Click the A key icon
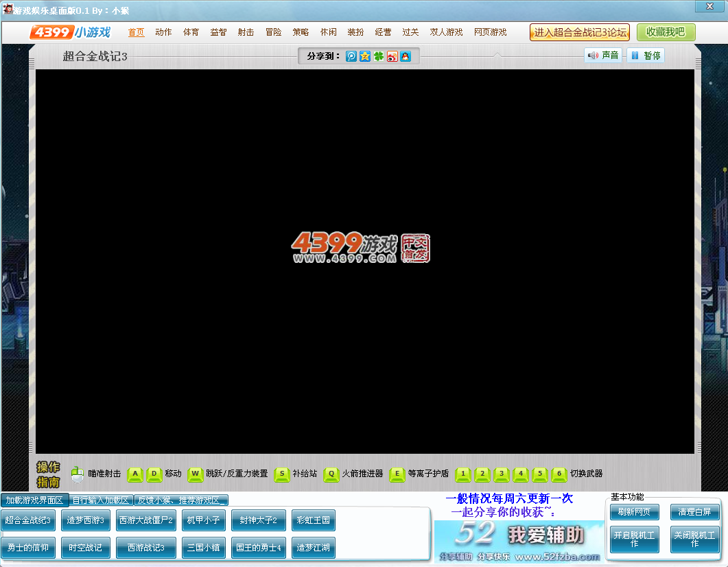The width and height of the screenshot is (728, 567). [x=135, y=474]
